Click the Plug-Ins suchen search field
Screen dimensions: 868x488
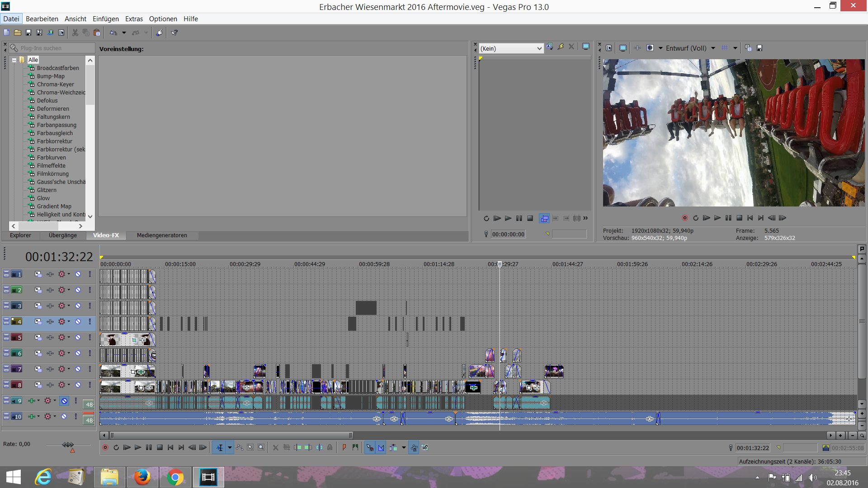pos(52,48)
